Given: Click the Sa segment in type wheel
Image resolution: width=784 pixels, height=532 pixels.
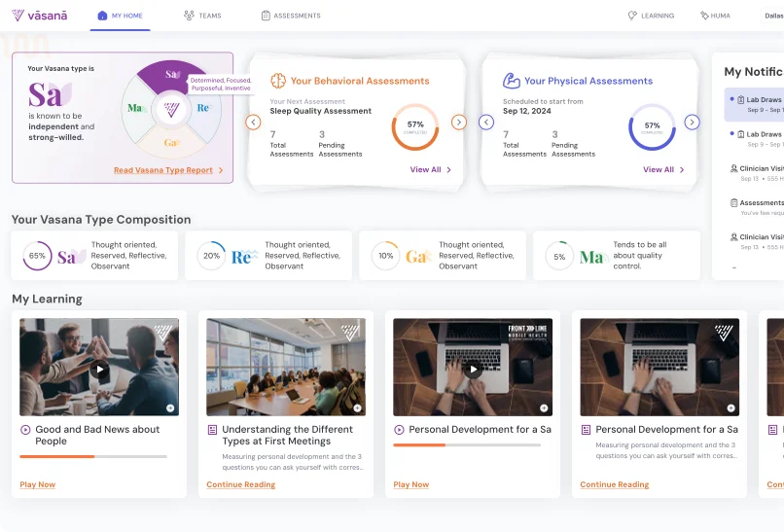Looking at the screenshot, I should (x=171, y=77).
